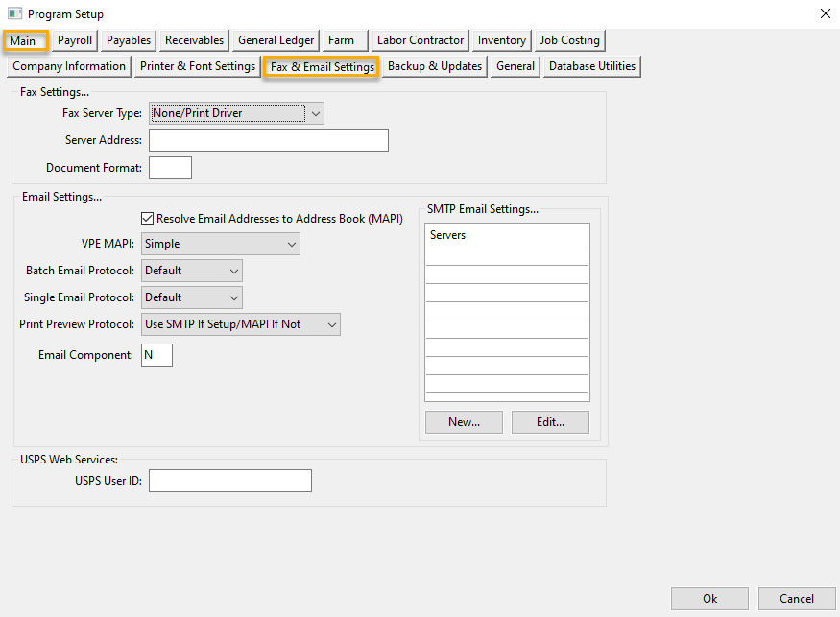Click the Program Setup window icon

14,14
